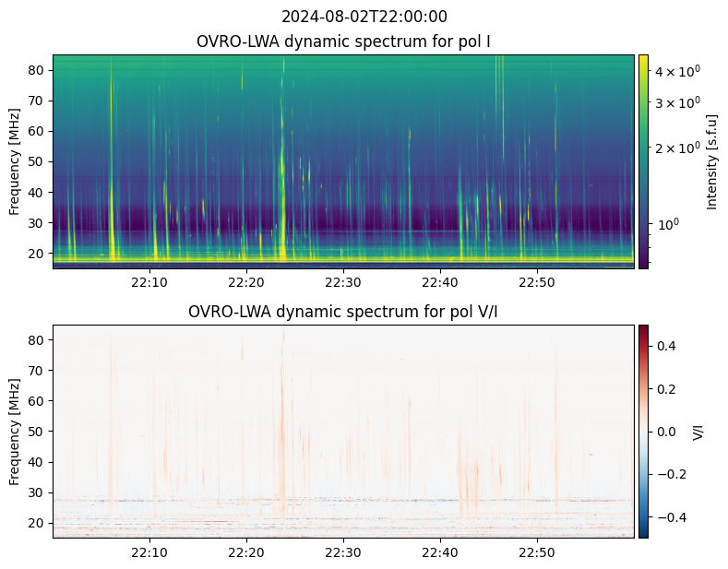Image resolution: width=728 pixels, height=569 pixels.
Task: Click the 80 frequency tick on top plot
Action: pyautogui.click(x=38, y=70)
